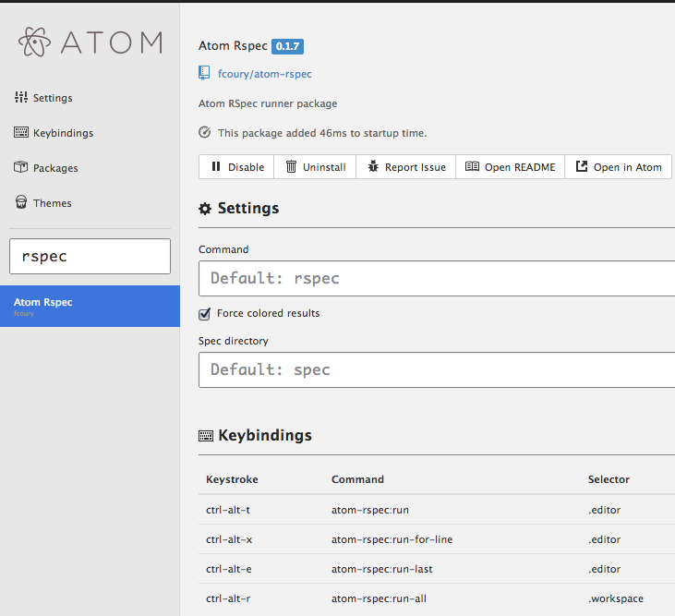Click the bug icon on Report Issue
The image size is (675, 616).
[x=373, y=166]
